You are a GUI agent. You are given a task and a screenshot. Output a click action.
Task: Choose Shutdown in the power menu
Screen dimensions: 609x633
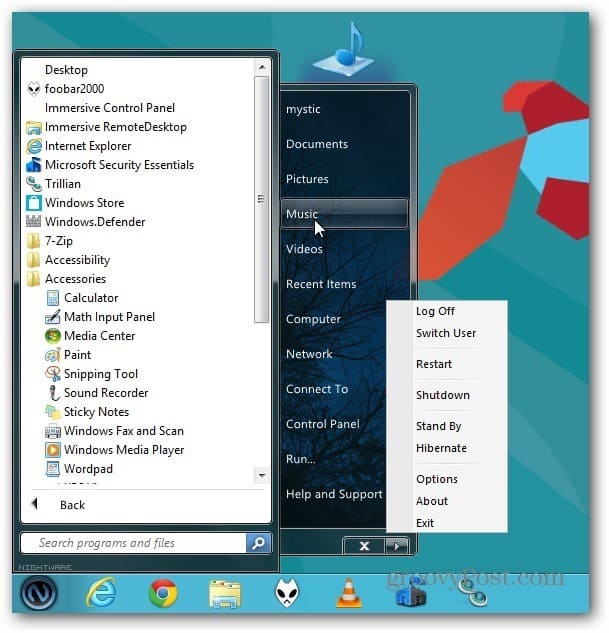point(443,395)
